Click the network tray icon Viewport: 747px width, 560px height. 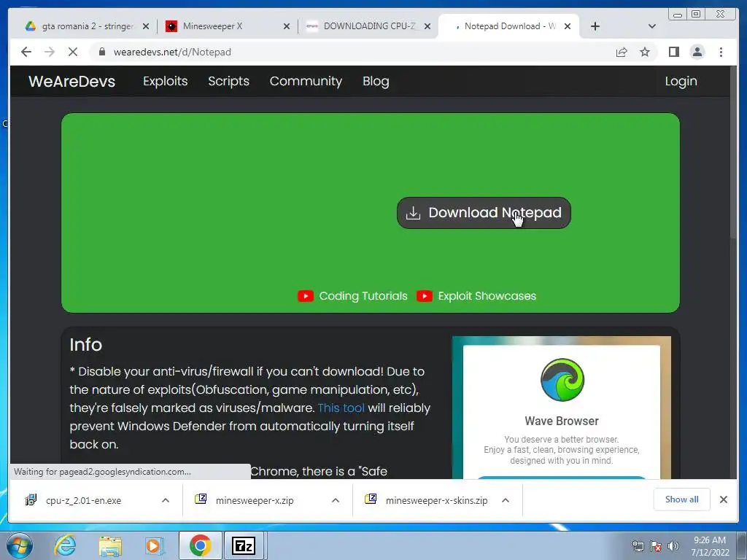pos(638,546)
